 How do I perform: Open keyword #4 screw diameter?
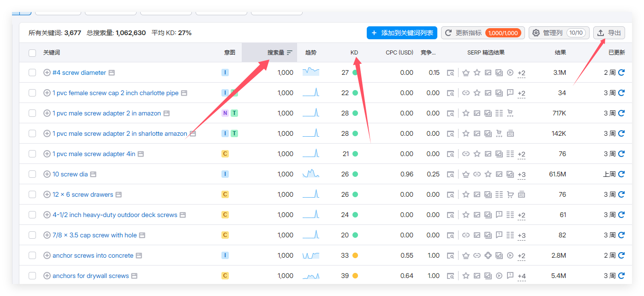click(79, 72)
